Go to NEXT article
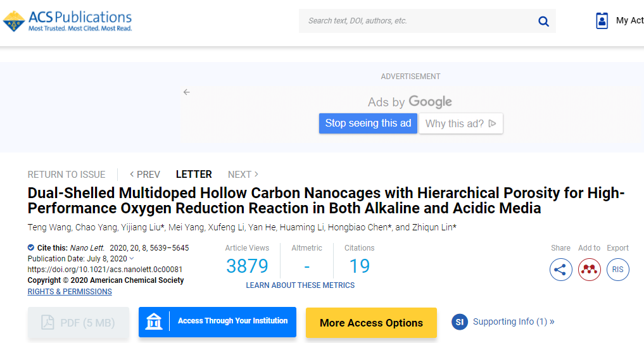 click(x=243, y=174)
